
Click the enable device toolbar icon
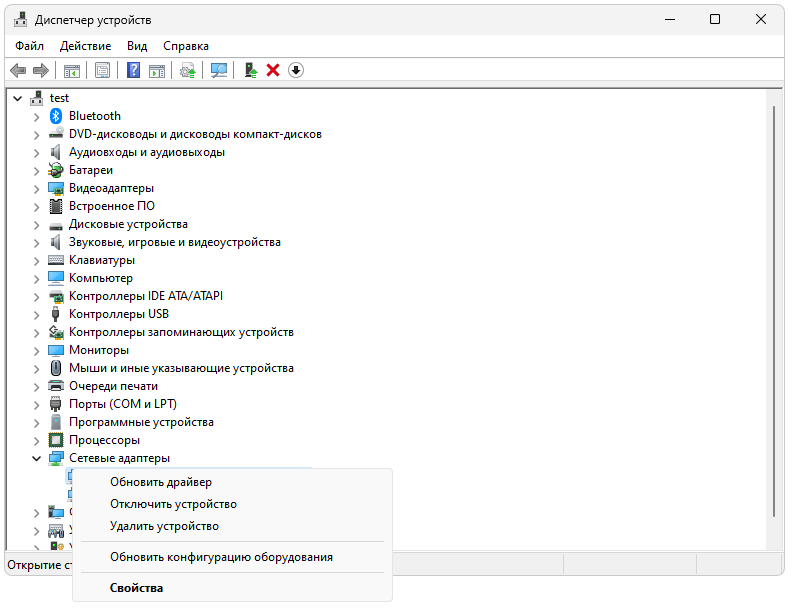[x=250, y=70]
